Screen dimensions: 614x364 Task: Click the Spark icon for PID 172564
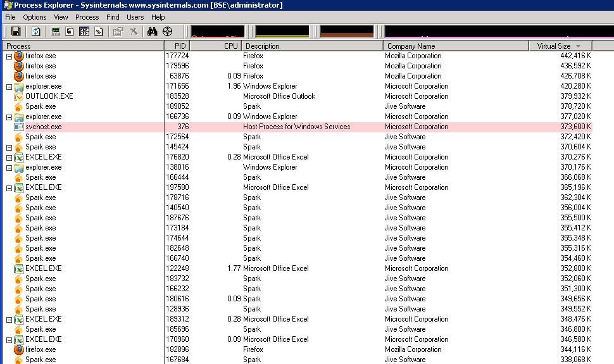19,137
